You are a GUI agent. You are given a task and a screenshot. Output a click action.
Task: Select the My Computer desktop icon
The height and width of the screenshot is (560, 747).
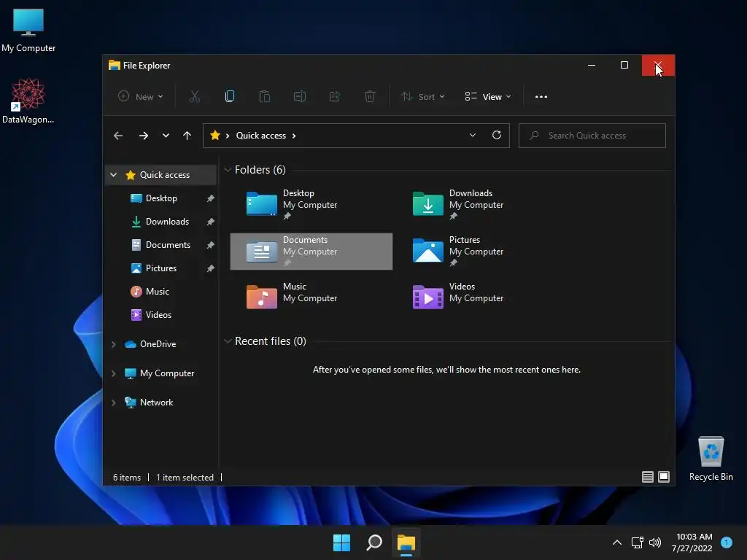[x=28, y=31]
